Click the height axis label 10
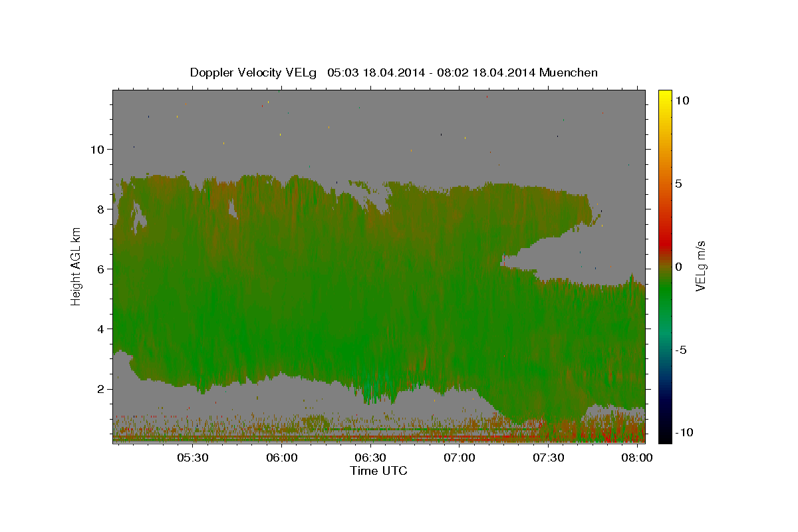The width and height of the screenshot is (798, 532). [x=97, y=150]
